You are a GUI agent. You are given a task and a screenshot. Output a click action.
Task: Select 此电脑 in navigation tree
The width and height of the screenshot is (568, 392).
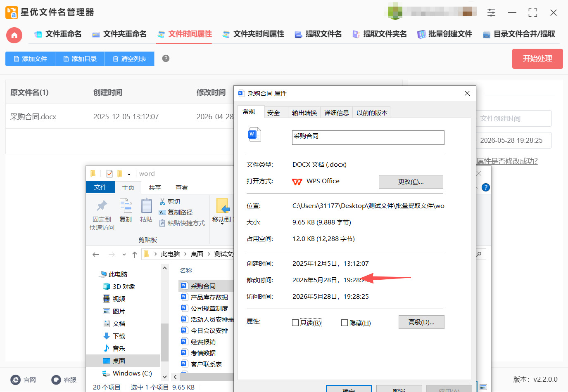click(114, 274)
